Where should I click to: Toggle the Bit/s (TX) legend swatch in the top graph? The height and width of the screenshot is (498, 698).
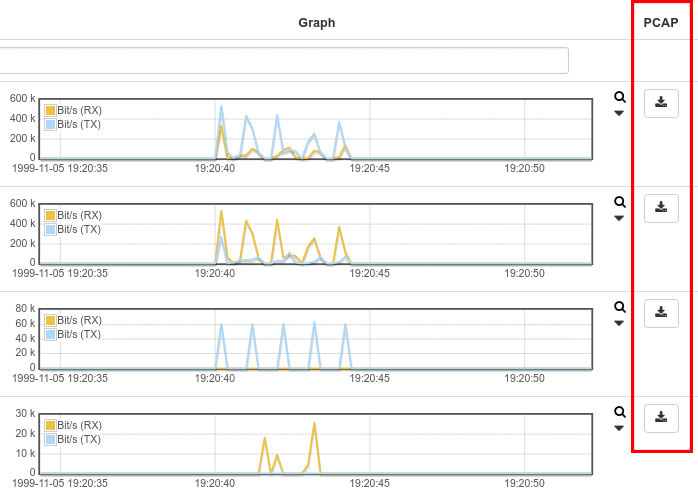[x=50, y=125]
